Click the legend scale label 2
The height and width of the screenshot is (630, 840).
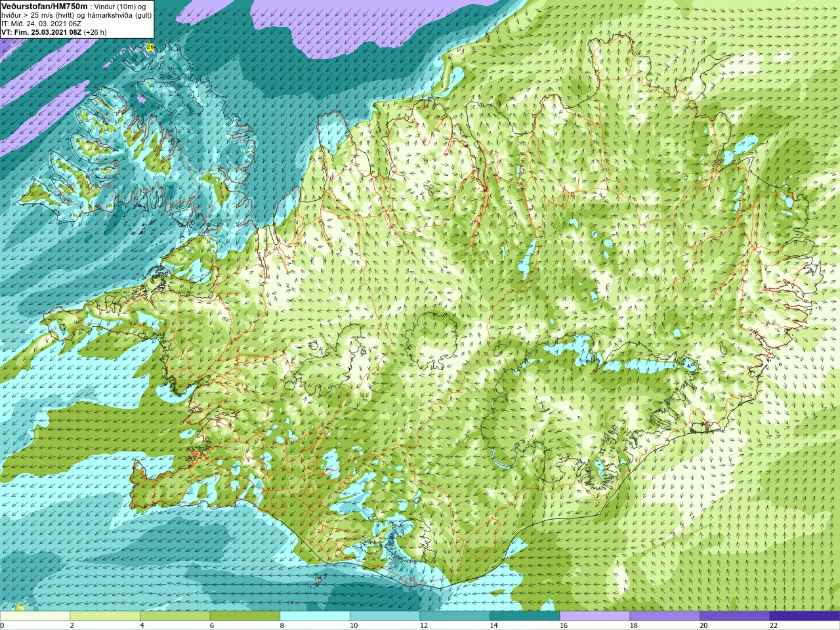72,625
